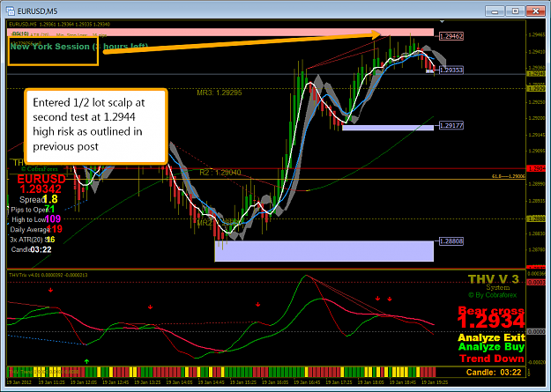551x392 pixels.
Task: Click the pink resistance zone rectangle
Action: (x=220, y=33)
